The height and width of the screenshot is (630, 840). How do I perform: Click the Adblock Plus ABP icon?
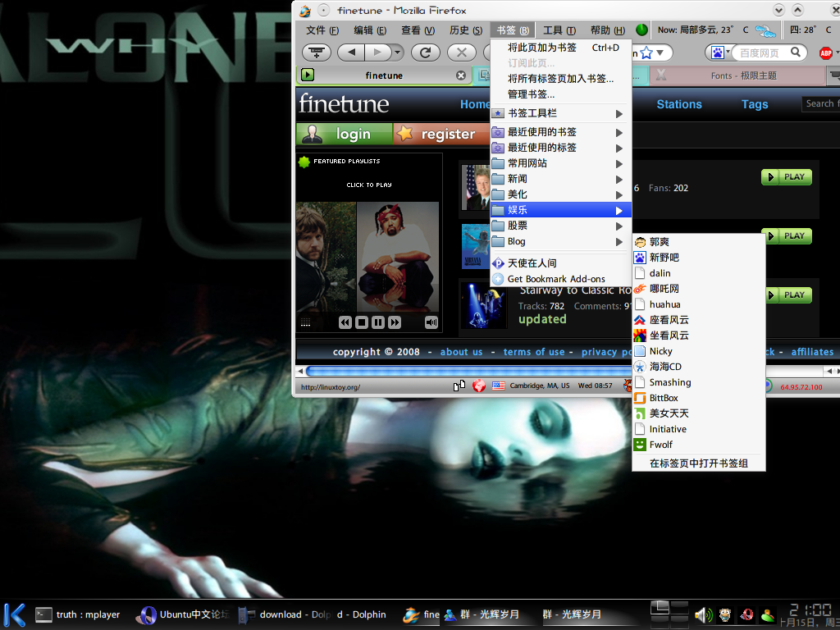coord(825,52)
